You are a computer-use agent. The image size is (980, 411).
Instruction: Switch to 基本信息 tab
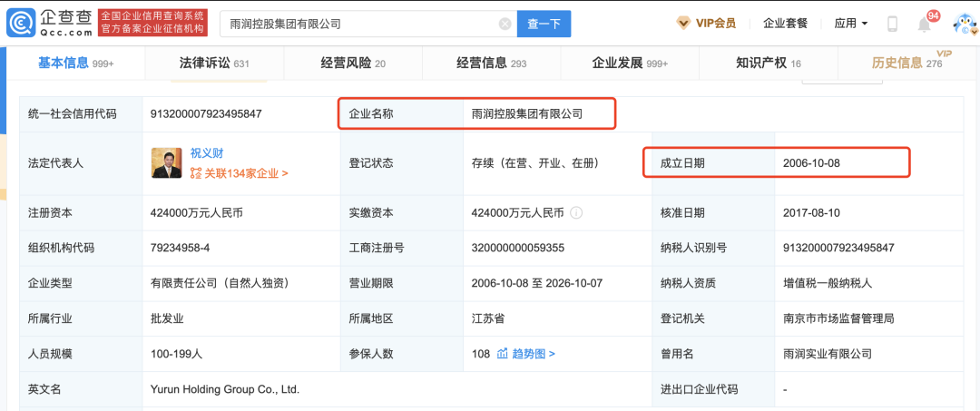tap(75, 63)
